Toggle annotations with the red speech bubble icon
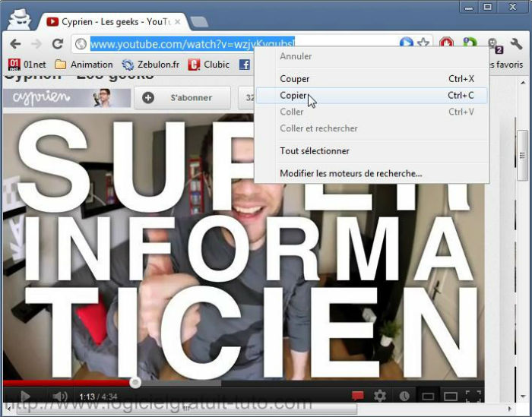The image size is (532, 417). [x=358, y=396]
